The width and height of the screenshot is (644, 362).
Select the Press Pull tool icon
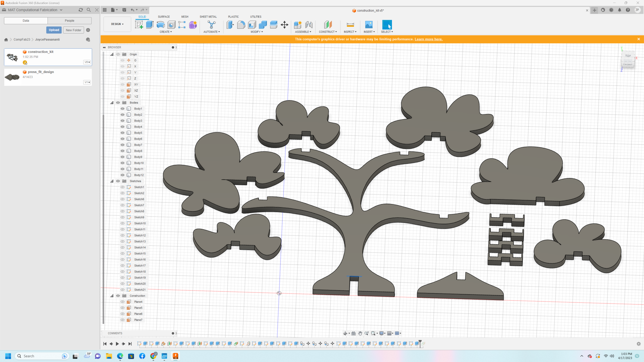click(230, 25)
